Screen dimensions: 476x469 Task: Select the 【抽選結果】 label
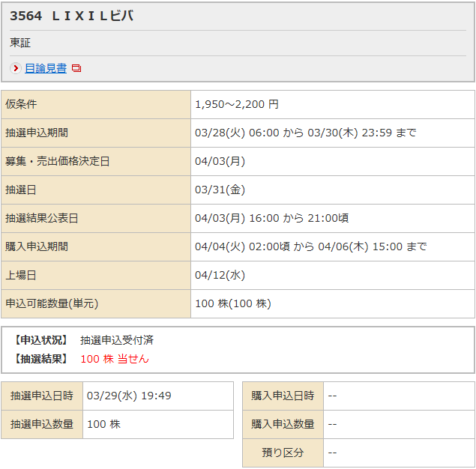pos(41,359)
